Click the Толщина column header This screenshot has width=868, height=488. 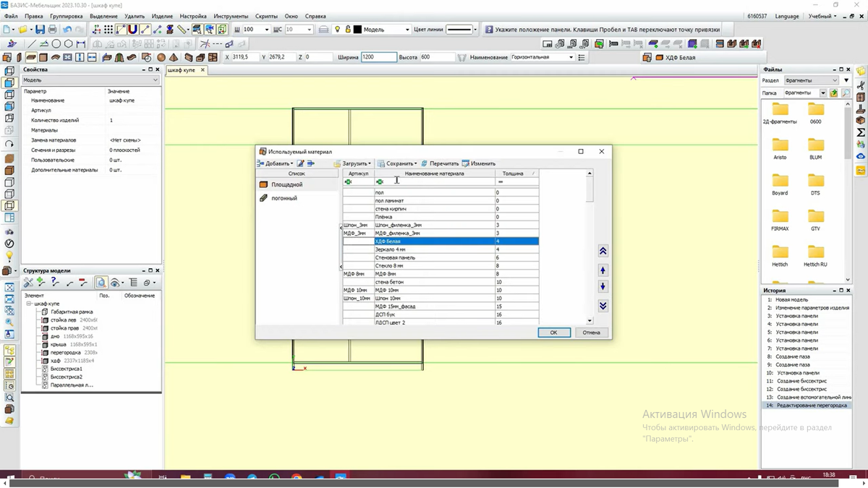click(516, 174)
